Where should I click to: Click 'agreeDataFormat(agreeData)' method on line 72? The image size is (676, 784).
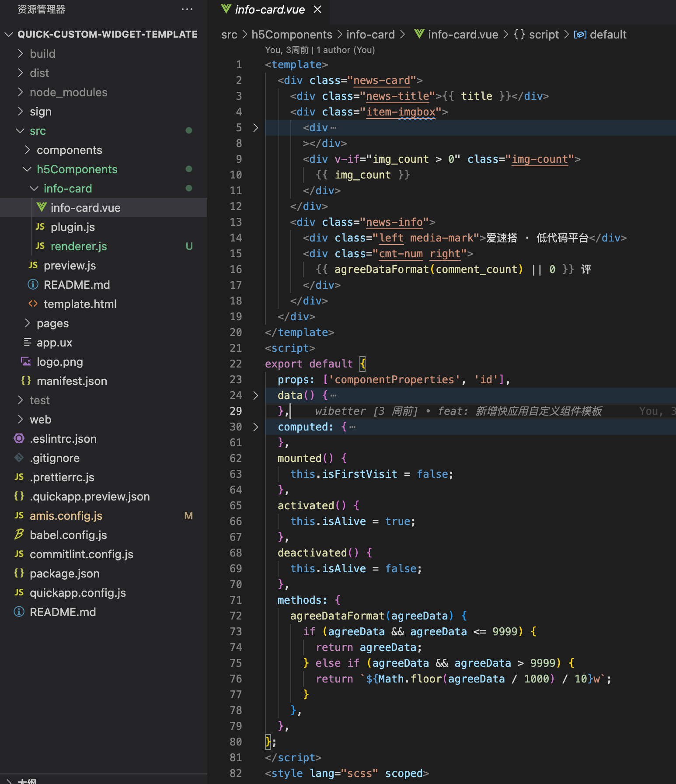point(372,616)
